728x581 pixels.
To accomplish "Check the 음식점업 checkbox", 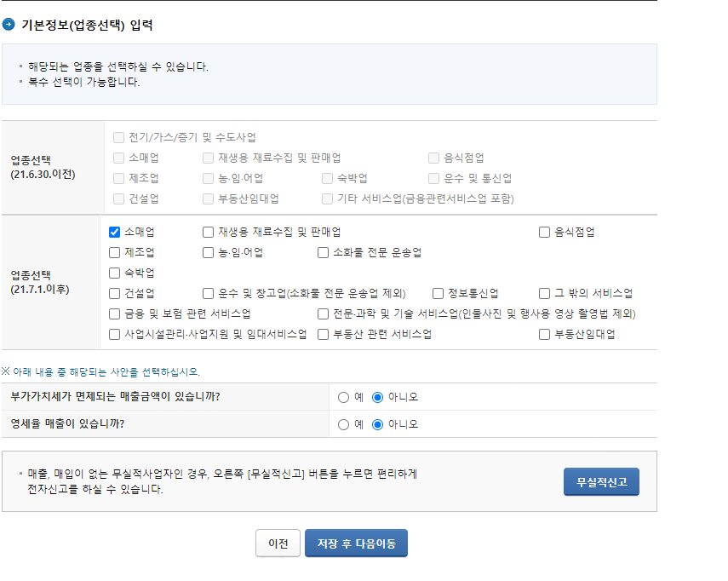I will coord(544,232).
